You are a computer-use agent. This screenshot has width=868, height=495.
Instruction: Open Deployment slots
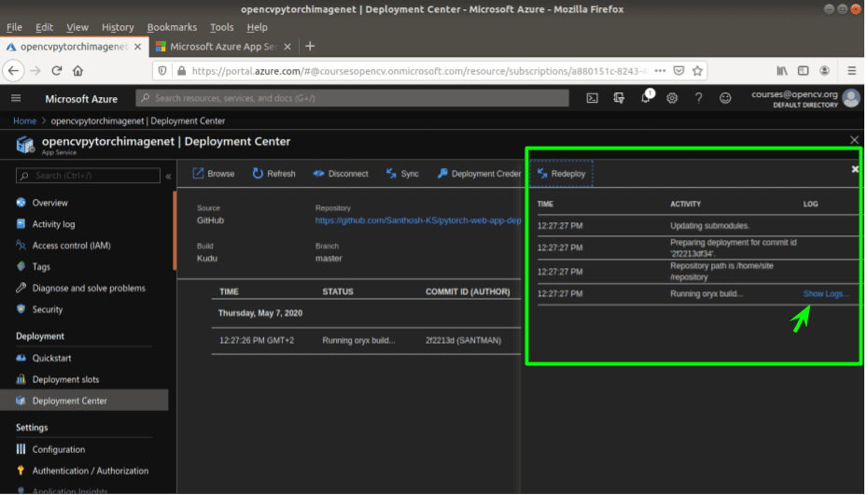click(x=65, y=380)
